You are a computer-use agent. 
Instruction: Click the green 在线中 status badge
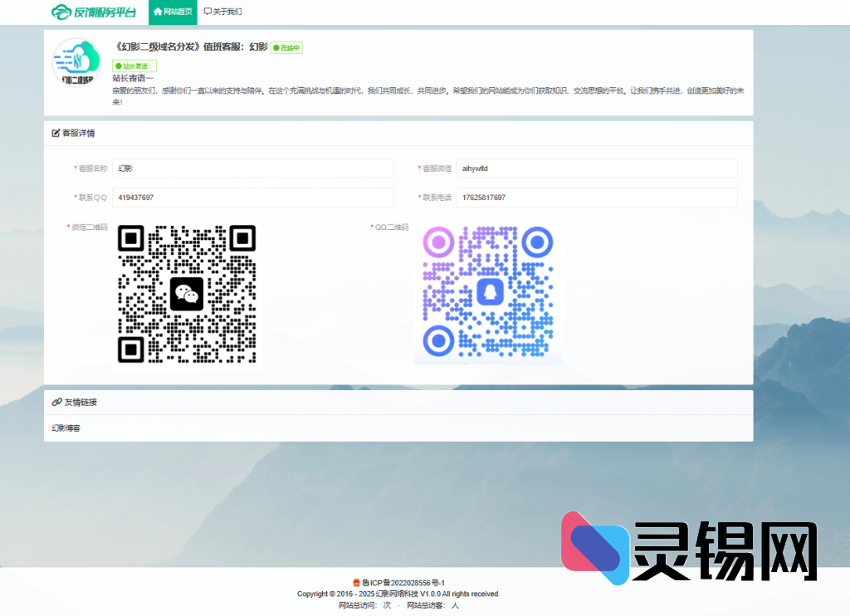click(286, 48)
